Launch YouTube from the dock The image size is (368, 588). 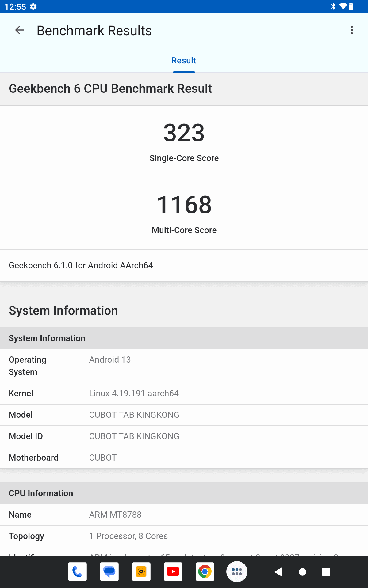click(x=173, y=571)
